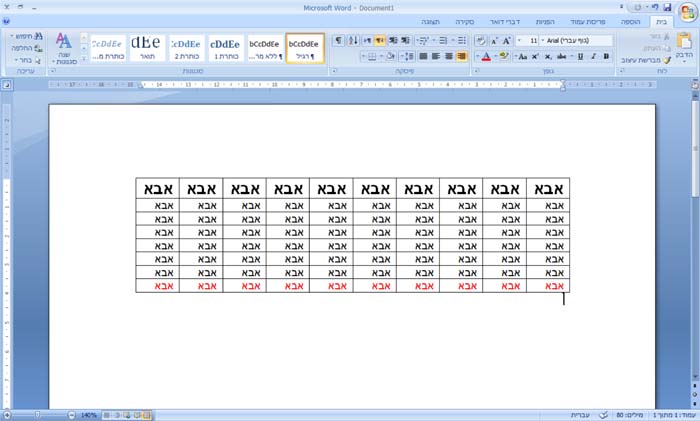This screenshot has width=700, height=421.
Task: Apply the Heading 1 (כותרת 1) style
Action: (x=226, y=48)
